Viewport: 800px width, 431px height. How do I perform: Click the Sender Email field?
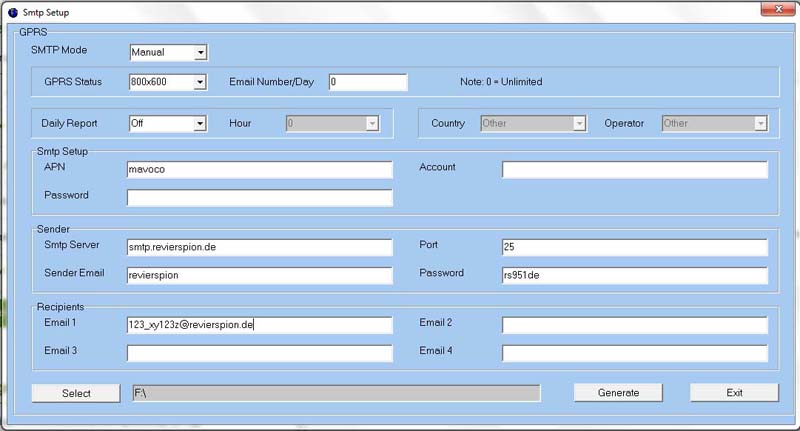259,275
